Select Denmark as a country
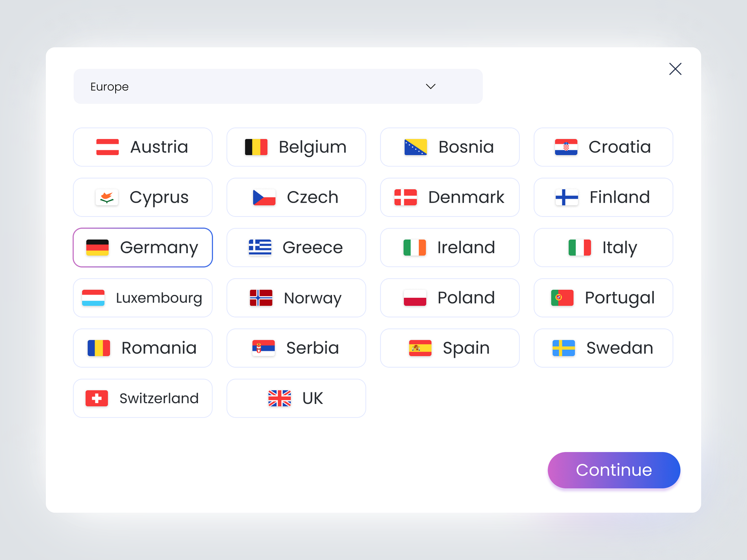Screen dimensions: 747x560 click(x=450, y=197)
